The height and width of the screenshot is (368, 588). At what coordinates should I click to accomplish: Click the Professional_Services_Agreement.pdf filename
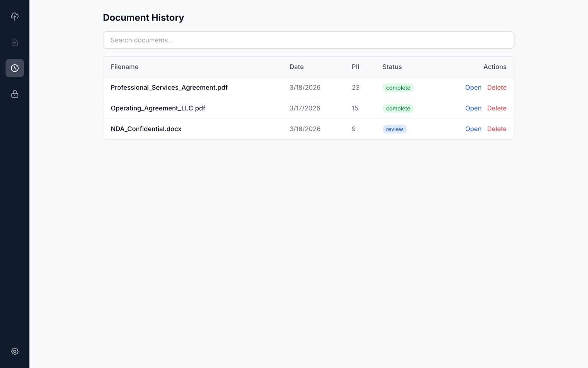pos(169,88)
